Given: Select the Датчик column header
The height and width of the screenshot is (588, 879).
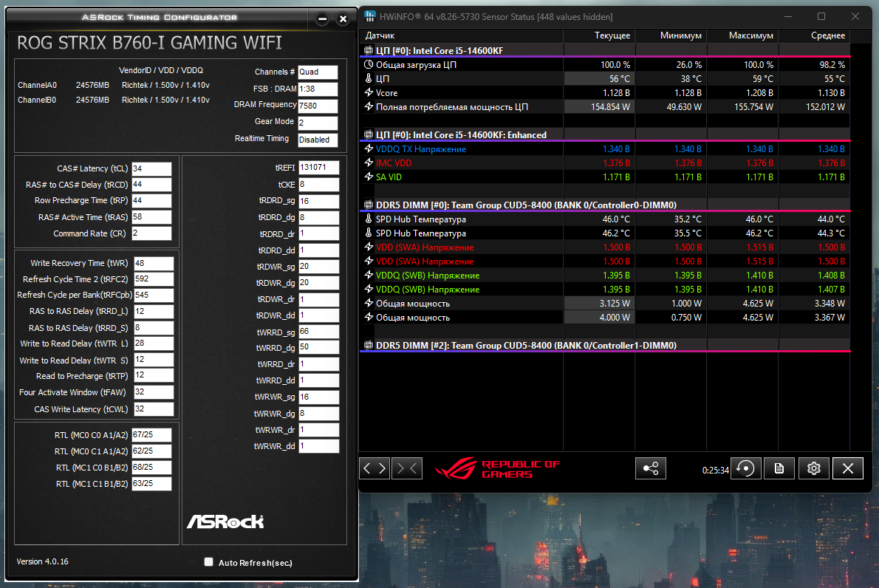Looking at the screenshot, I should pyautogui.click(x=462, y=35).
